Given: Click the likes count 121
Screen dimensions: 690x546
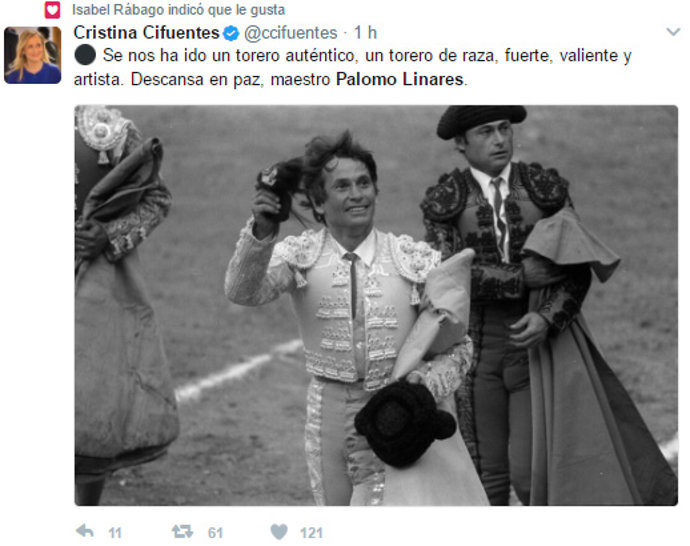Looking at the screenshot, I should 312,533.
